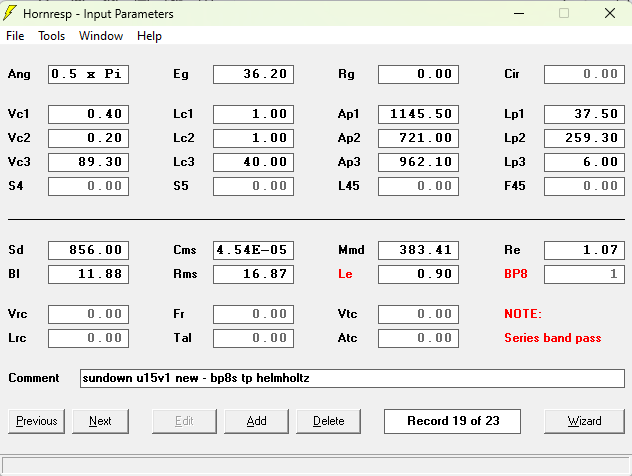Select the Ap1 field showing 1145.50

pyautogui.click(x=418, y=114)
